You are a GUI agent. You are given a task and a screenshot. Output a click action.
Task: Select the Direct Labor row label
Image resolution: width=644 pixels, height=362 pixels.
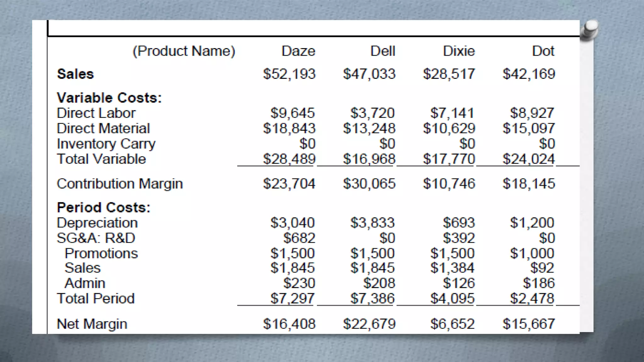click(x=96, y=113)
